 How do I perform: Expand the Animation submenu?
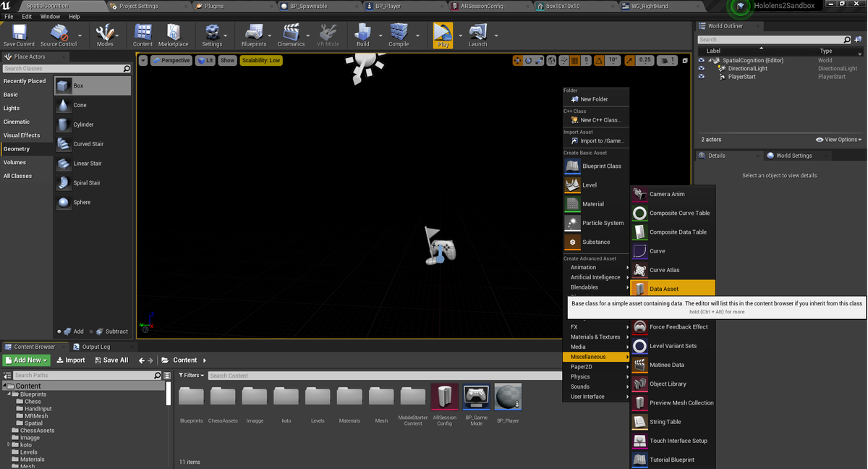pyautogui.click(x=596, y=268)
